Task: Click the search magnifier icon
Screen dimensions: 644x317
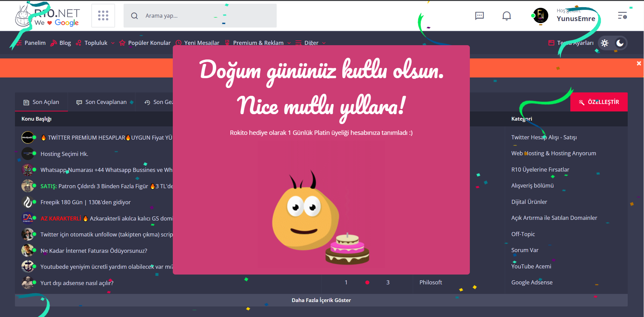Action: pyautogui.click(x=134, y=16)
